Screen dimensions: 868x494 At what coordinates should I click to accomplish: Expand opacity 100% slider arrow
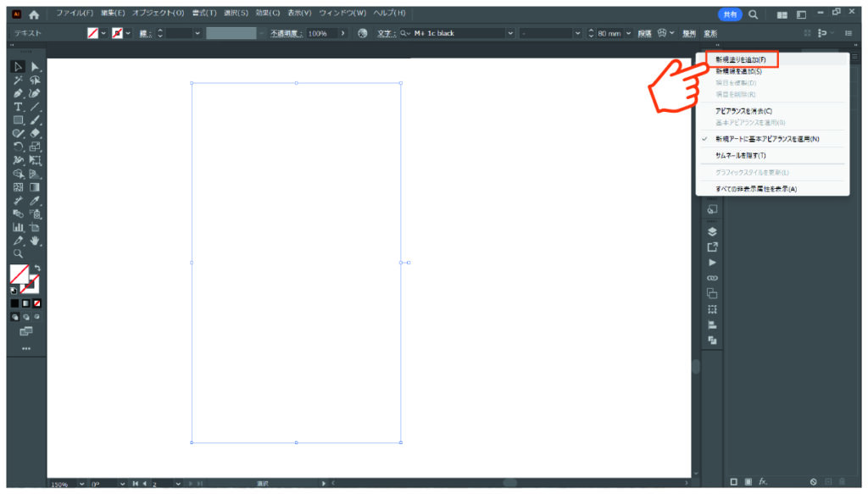pyautogui.click(x=343, y=33)
